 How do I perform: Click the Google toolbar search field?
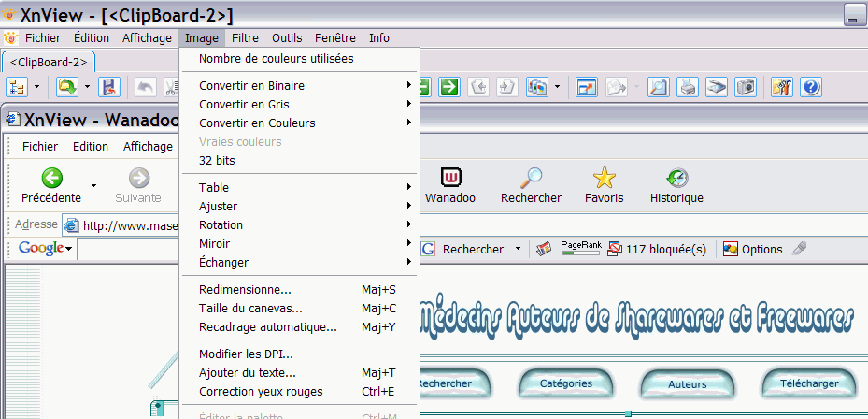pos(128,250)
